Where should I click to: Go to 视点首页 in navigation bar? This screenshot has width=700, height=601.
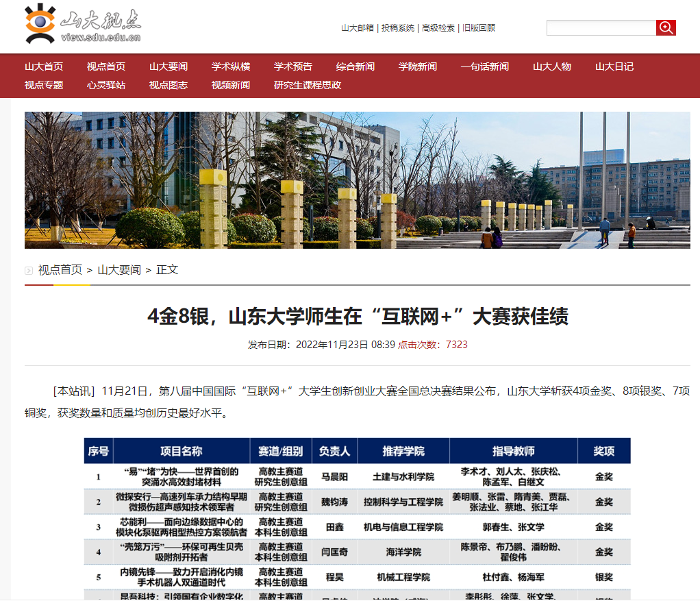coord(105,66)
